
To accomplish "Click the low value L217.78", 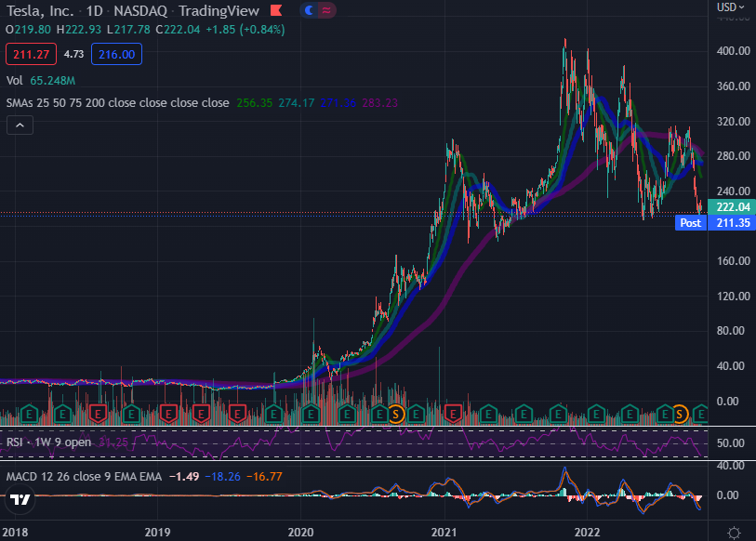I will pyautogui.click(x=128, y=30).
